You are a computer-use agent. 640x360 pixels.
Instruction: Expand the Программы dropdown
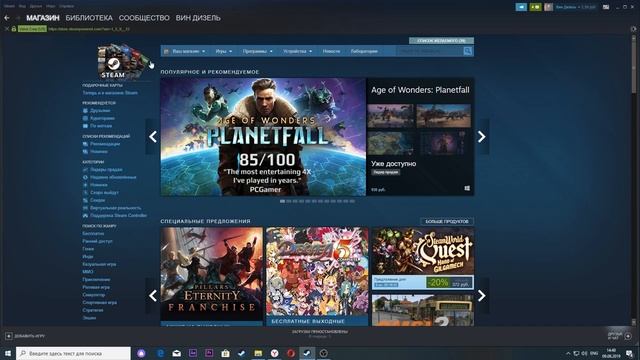click(258, 51)
